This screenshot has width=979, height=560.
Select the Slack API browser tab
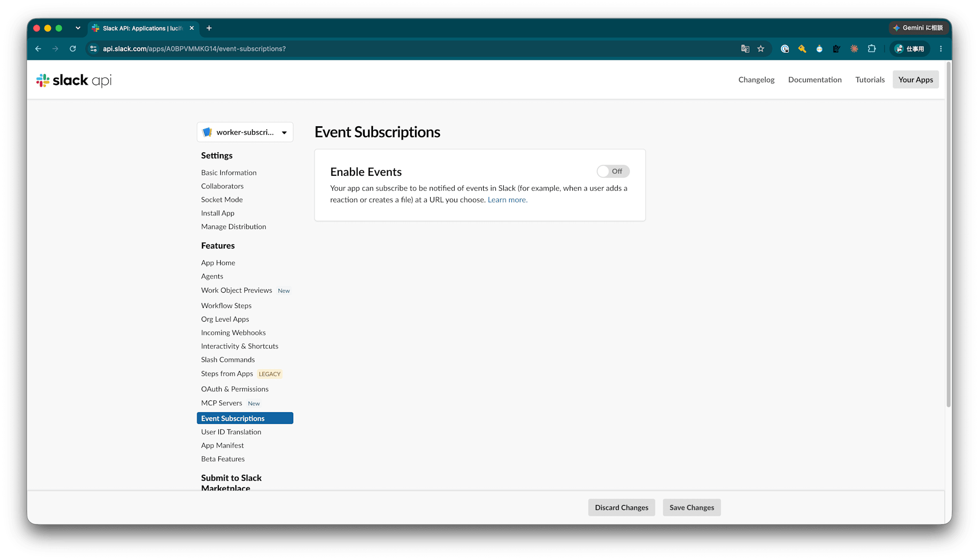click(x=143, y=28)
